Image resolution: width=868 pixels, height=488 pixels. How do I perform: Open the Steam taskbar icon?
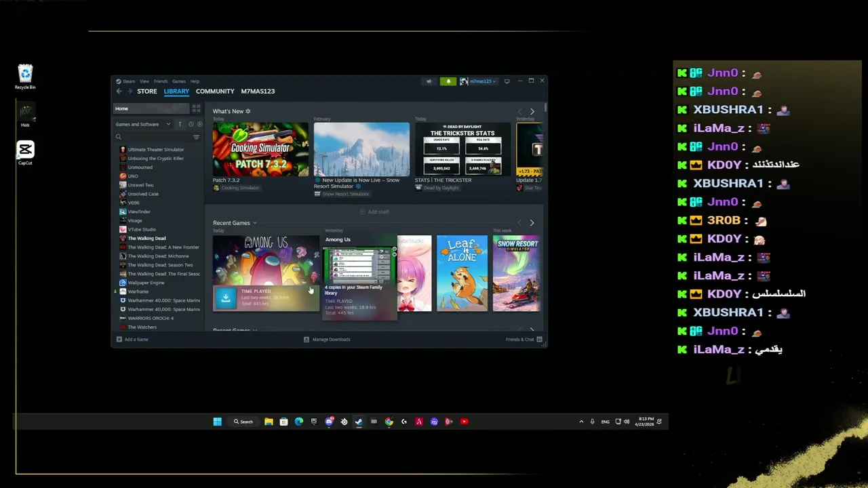[x=359, y=422]
